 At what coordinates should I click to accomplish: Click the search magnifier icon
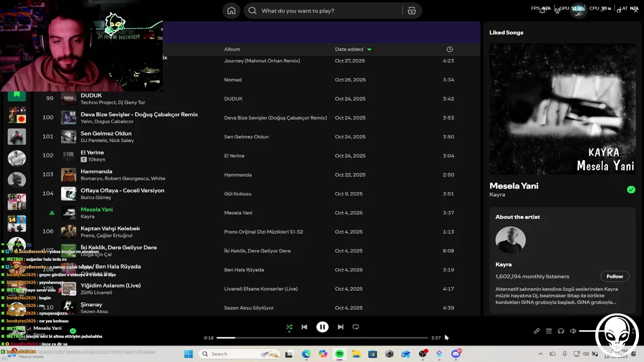click(x=253, y=11)
